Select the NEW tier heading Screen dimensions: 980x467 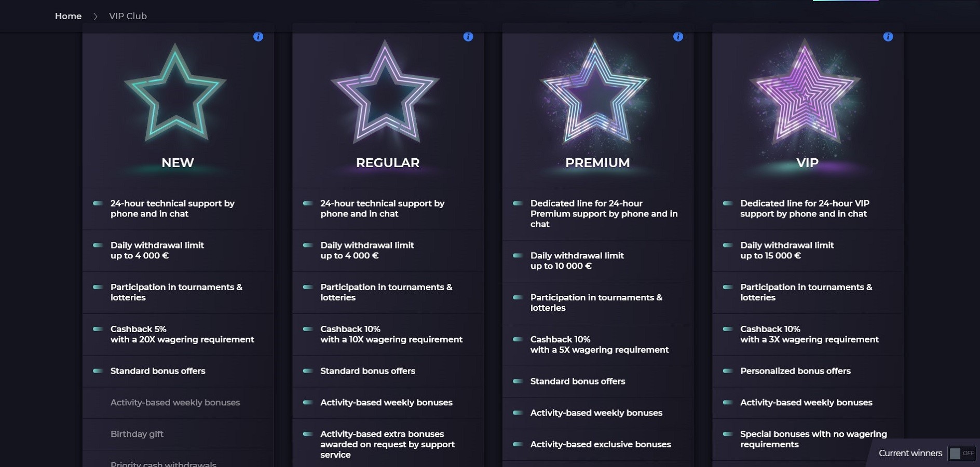(x=178, y=162)
